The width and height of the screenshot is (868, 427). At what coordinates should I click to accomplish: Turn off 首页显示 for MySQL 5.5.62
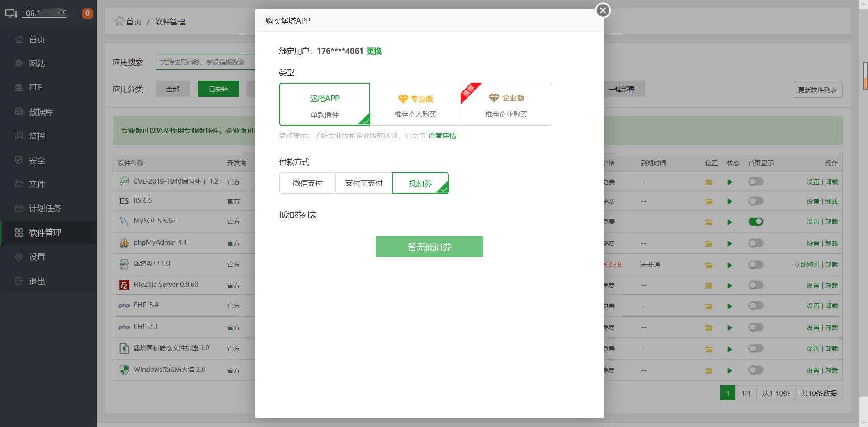pos(755,222)
